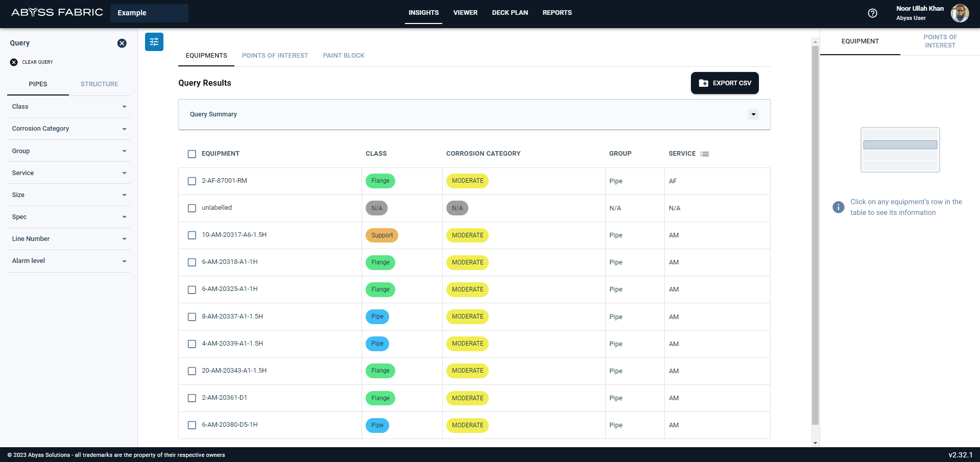Select the right panel Points of Interest tab
The image size is (980, 462).
coord(940,41)
